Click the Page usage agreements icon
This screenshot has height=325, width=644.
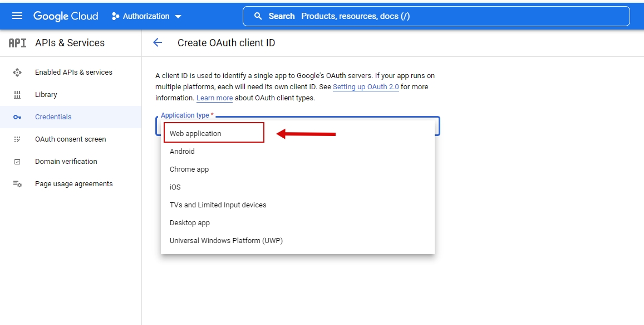click(17, 183)
